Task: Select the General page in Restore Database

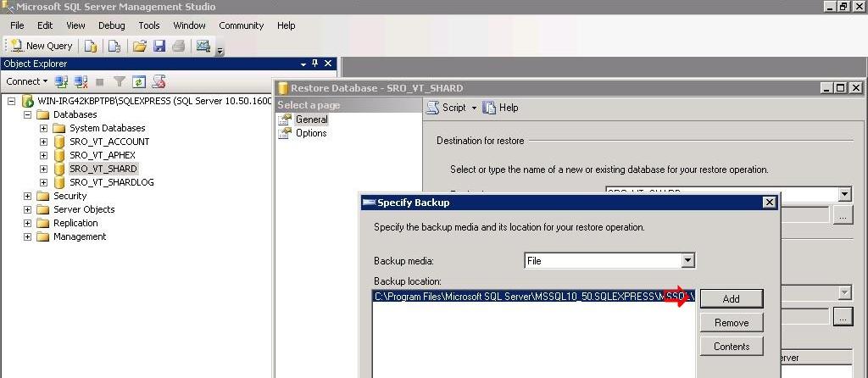Action: (x=312, y=119)
